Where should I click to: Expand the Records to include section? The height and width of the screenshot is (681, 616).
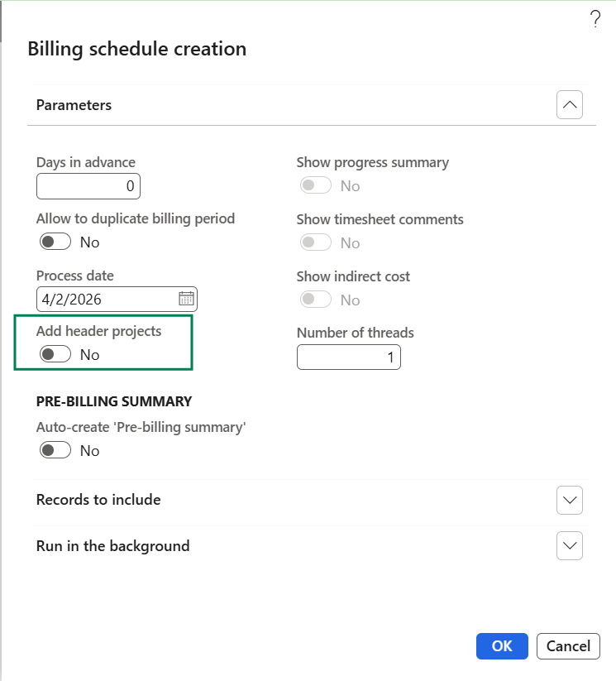(570, 500)
